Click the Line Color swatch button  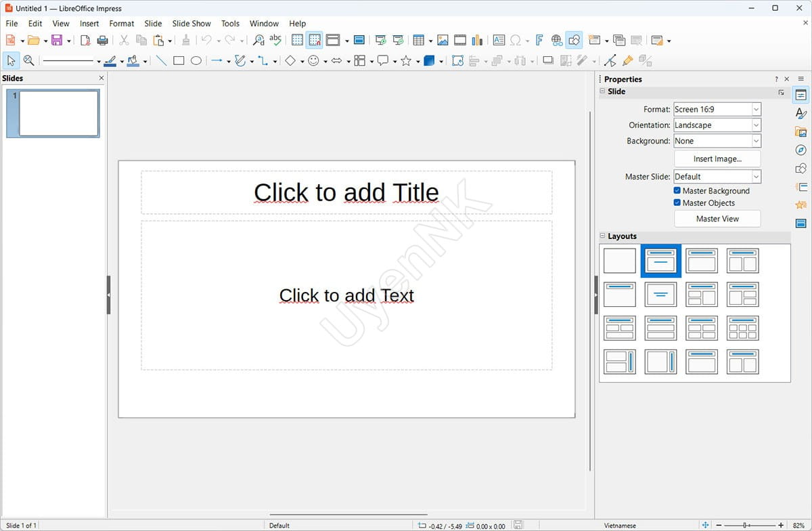(x=110, y=60)
